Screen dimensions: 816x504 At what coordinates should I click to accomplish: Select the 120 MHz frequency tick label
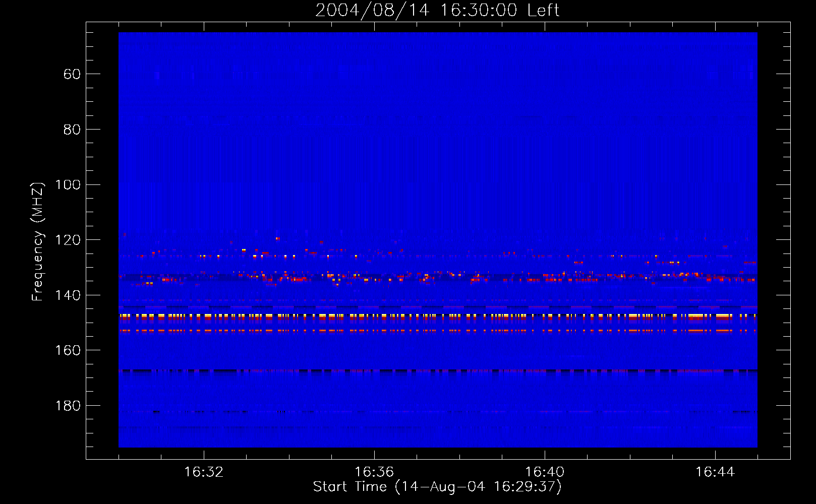coord(68,240)
